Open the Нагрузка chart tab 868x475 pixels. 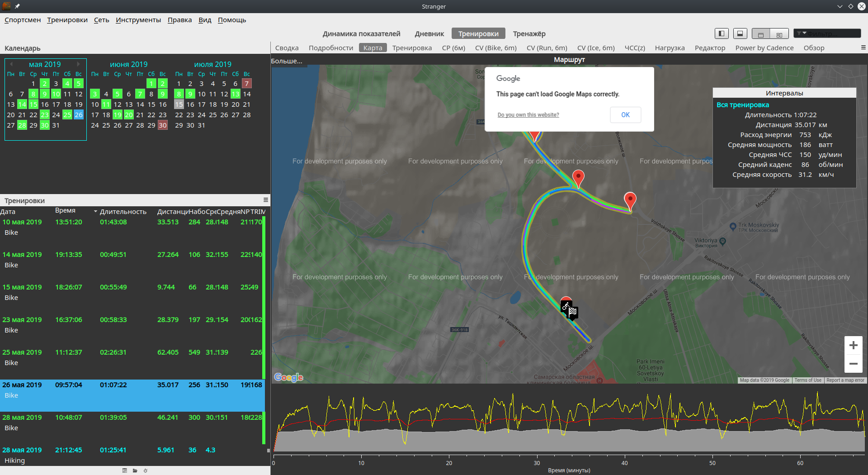(x=670, y=48)
